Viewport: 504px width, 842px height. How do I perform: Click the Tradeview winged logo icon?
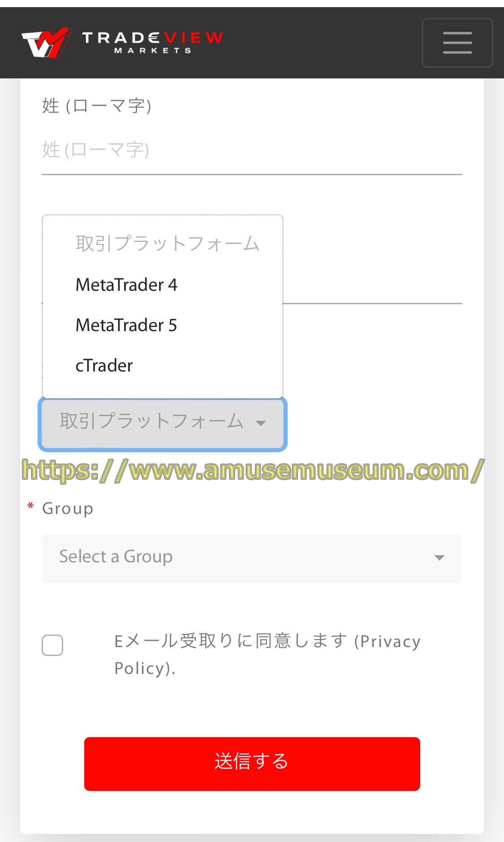pos(47,43)
